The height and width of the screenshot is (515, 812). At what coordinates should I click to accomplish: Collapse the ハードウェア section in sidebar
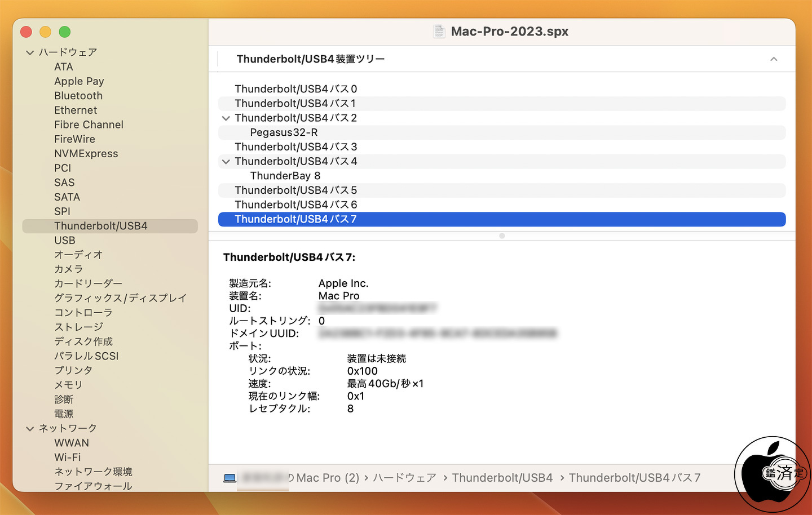pyautogui.click(x=30, y=52)
